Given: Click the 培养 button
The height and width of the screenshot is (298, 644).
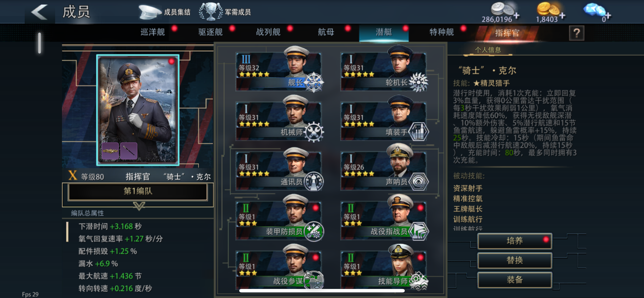Looking at the screenshot, I should click(514, 241).
